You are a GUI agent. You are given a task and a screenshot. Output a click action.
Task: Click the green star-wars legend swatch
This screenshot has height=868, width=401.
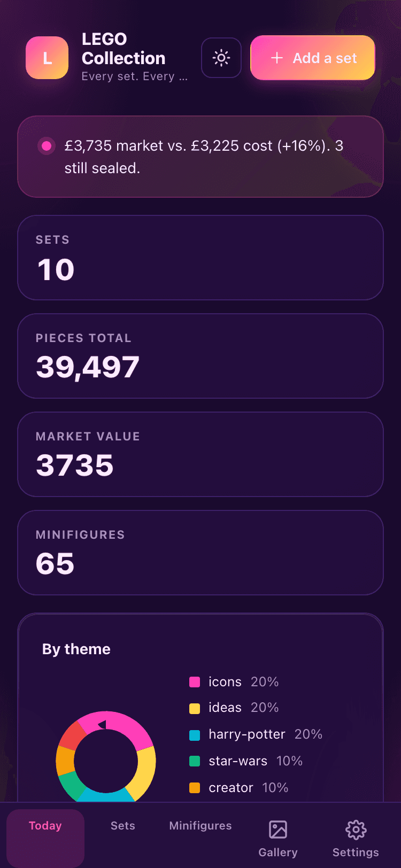point(195,761)
